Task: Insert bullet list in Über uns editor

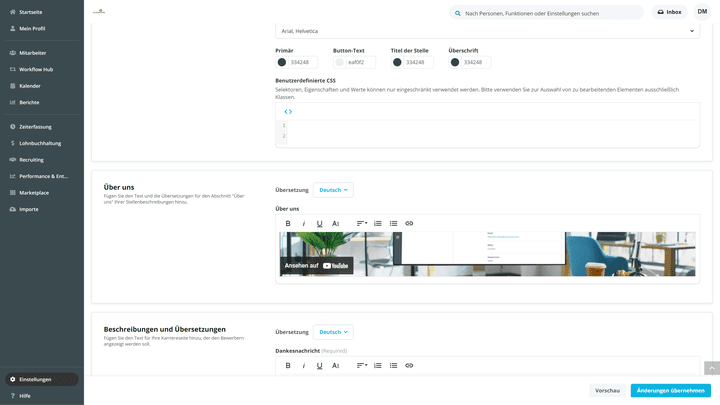Action: pos(394,224)
